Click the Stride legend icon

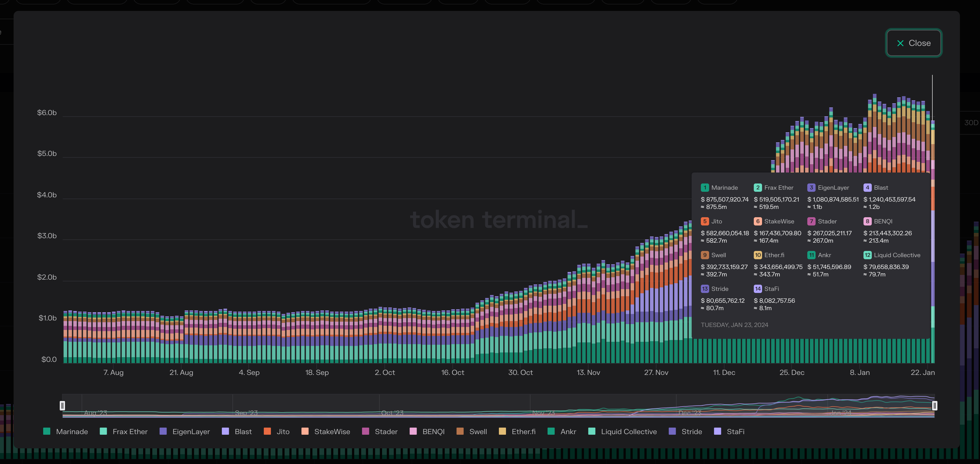pos(672,431)
